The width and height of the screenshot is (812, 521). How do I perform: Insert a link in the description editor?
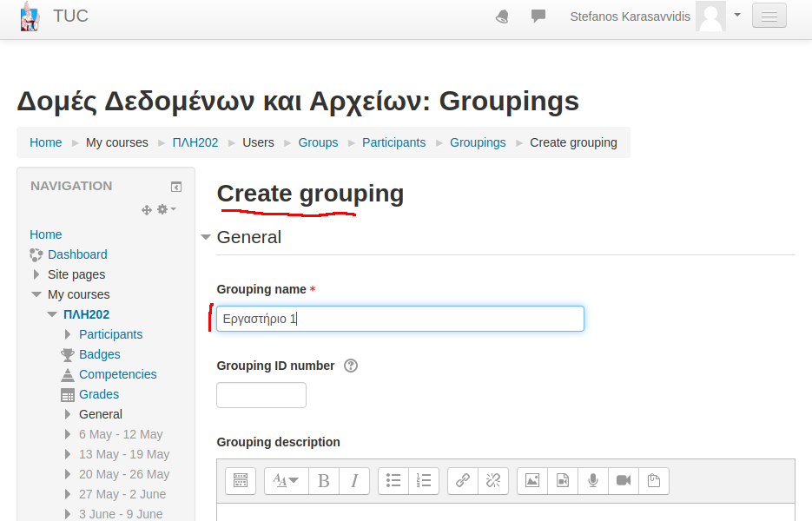(463, 481)
